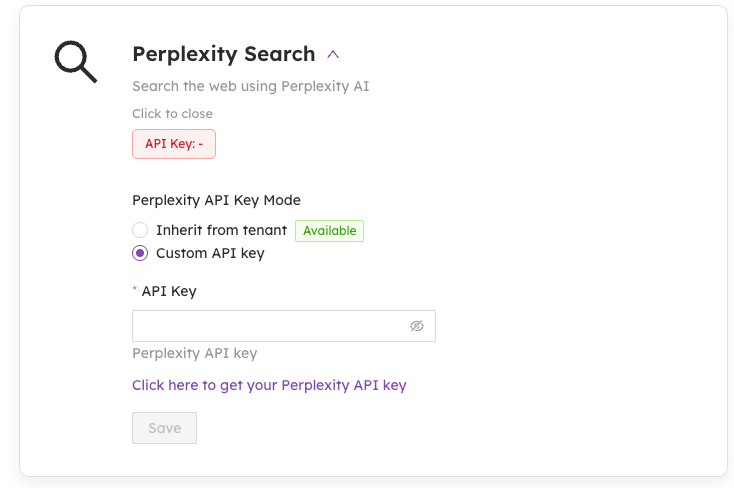The image size is (734, 488).
Task: Click the red required asterisk
Action: pyautogui.click(x=135, y=291)
